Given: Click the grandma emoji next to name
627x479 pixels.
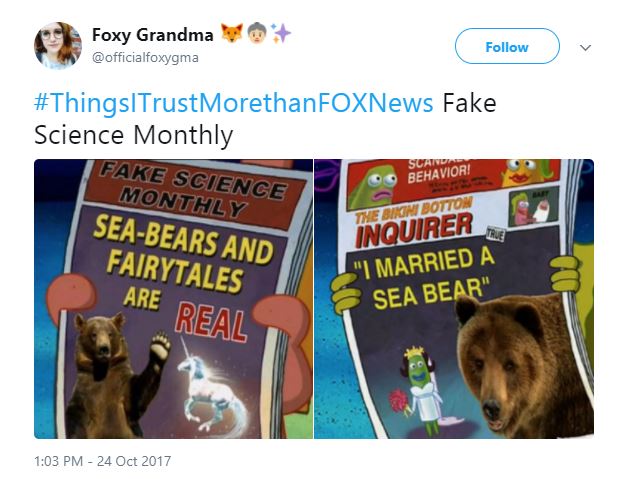Looking at the screenshot, I should coord(256,33).
